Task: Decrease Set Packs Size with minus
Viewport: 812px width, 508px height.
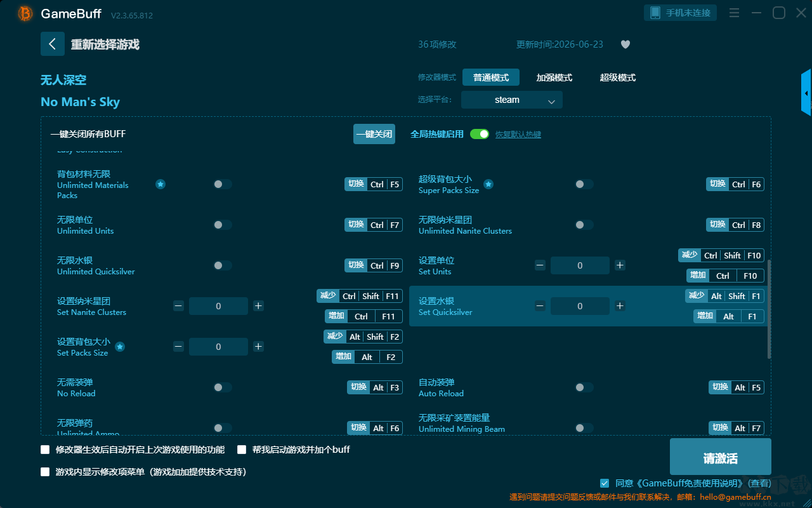Action: point(178,347)
